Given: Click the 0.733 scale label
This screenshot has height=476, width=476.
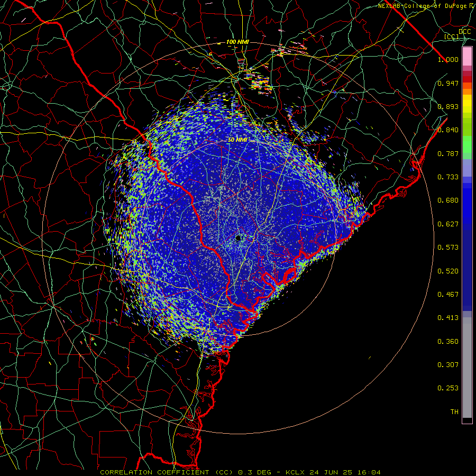Looking at the screenshot, I should [448, 177].
